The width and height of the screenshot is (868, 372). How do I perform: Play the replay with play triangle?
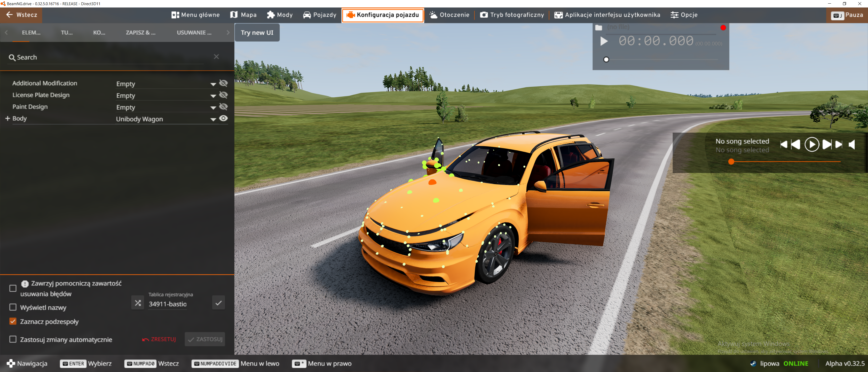[x=604, y=42]
